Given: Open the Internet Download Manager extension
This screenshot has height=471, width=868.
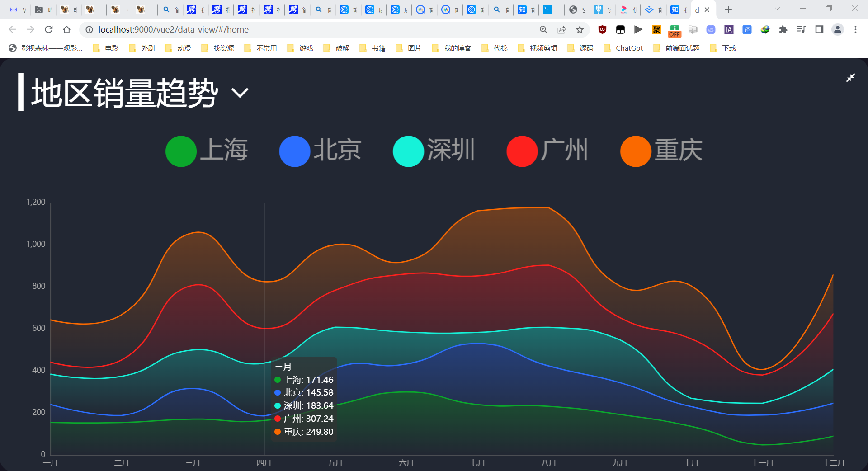Looking at the screenshot, I should [x=765, y=29].
